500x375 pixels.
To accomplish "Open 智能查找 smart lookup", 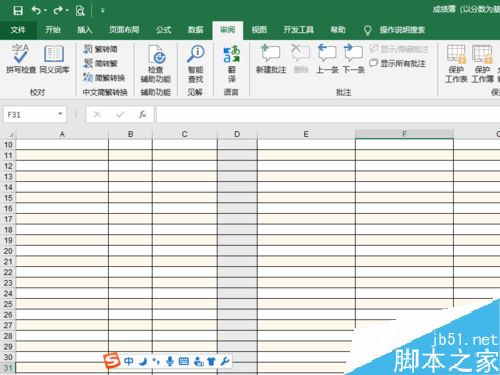I will [x=195, y=63].
